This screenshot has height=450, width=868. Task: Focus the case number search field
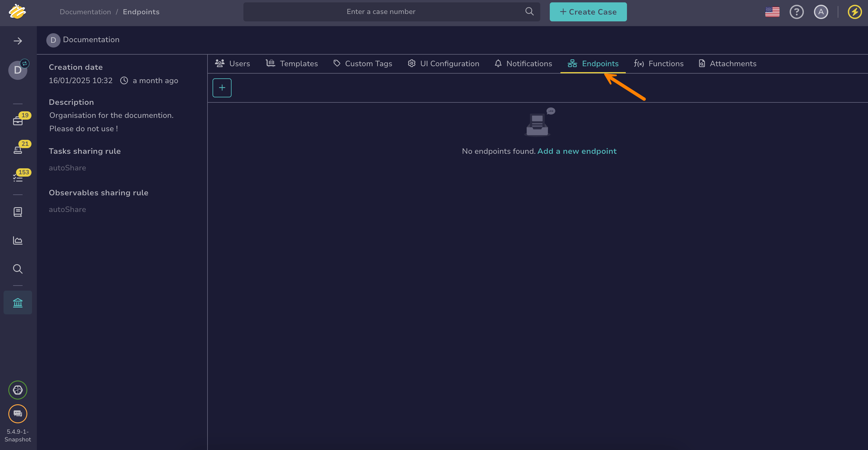(381, 12)
